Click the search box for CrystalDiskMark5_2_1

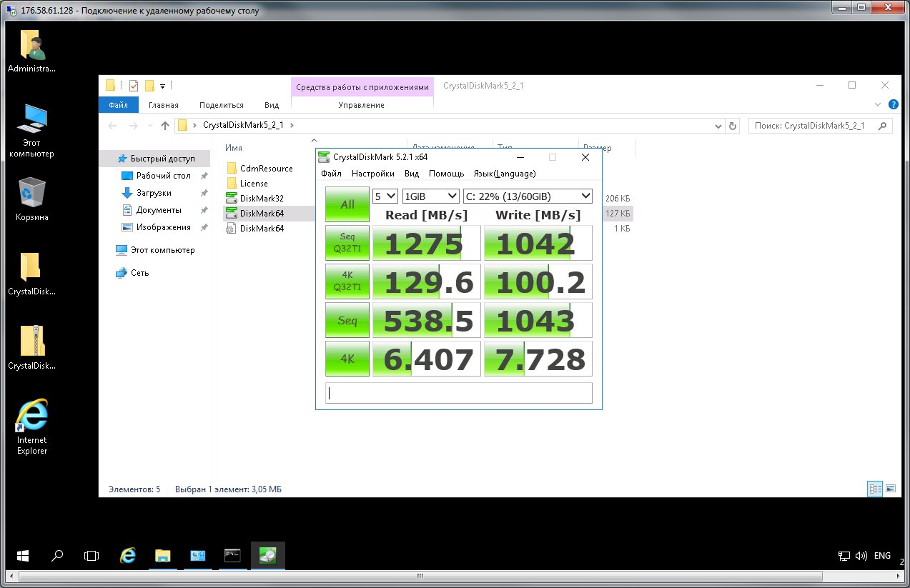821,126
